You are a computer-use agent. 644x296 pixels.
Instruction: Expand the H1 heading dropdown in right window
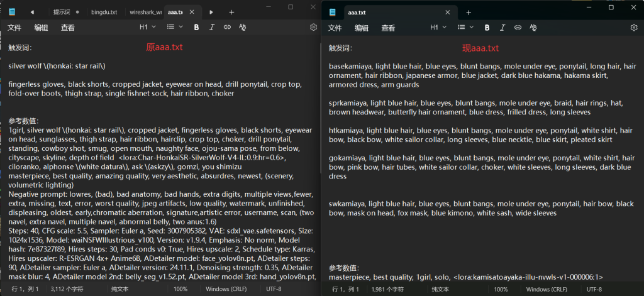coord(438,28)
